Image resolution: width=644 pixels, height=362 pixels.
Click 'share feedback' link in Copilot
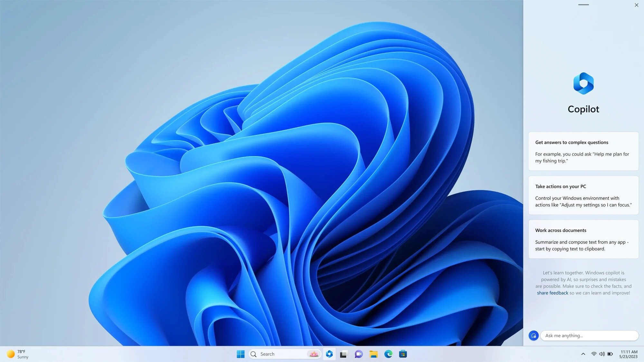[x=553, y=292]
